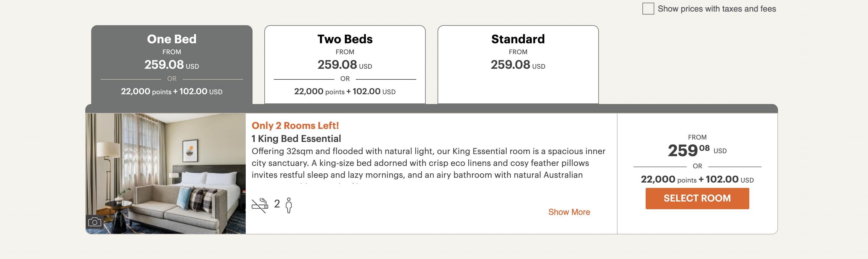Click the "Show prices with taxes and fees" label
Viewport: 868px width, 259px height.
coord(716,9)
